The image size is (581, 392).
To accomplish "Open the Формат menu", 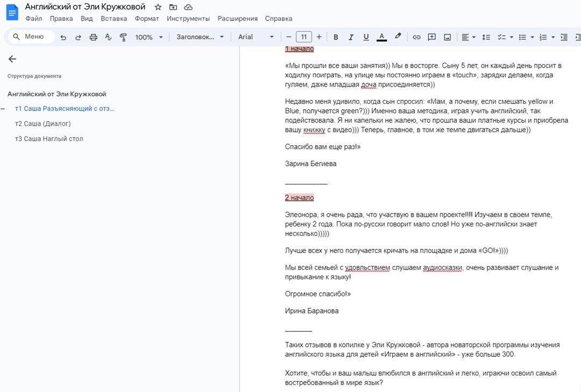I will click(147, 18).
